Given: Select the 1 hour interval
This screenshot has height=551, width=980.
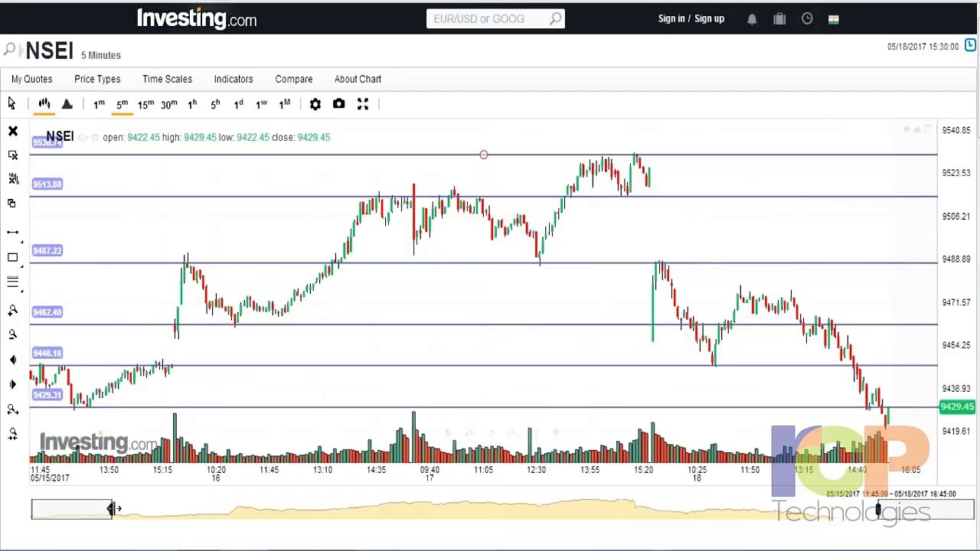Looking at the screenshot, I should pos(192,104).
